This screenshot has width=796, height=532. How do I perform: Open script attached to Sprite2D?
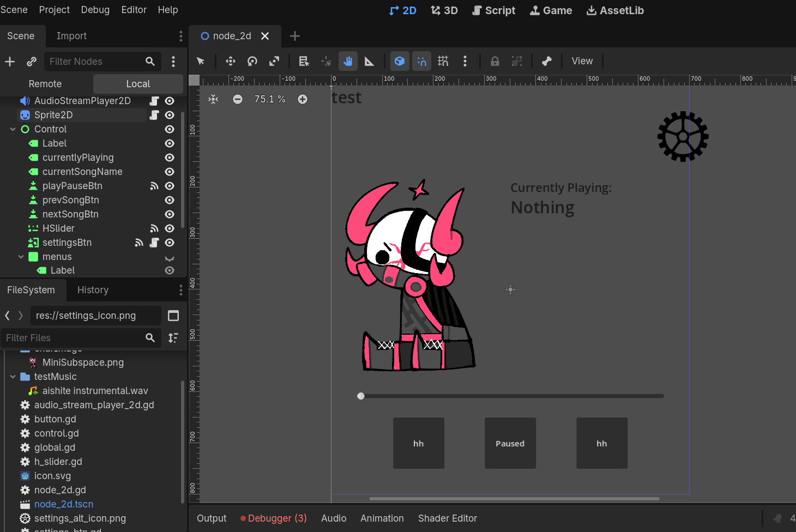point(154,115)
